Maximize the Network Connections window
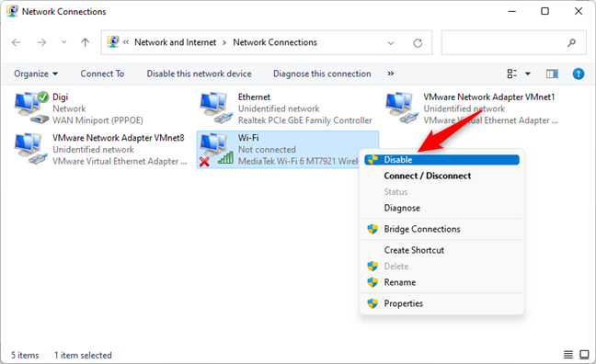This screenshot has height=364, width=596. click(x=544, y=11)
